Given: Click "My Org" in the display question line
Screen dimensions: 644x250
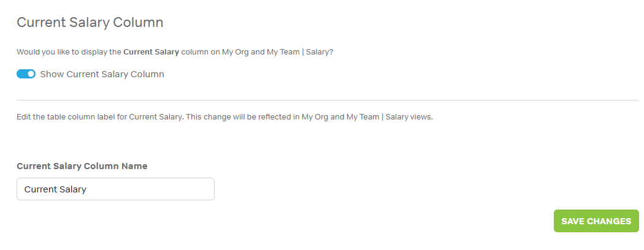Looking at the screenshot, I should click(235, 52).
